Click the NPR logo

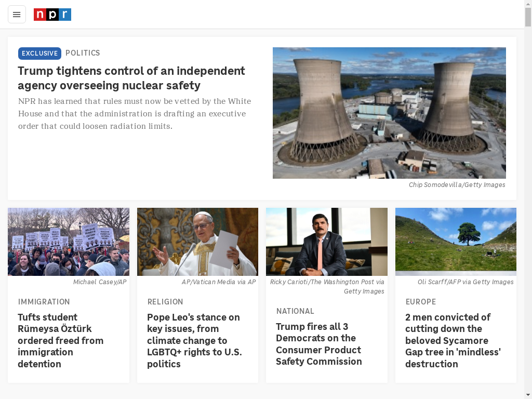pos(52,15)
